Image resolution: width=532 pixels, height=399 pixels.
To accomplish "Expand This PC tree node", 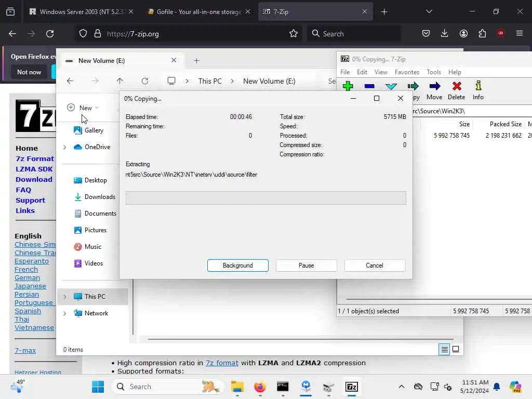I will point(64,297).
